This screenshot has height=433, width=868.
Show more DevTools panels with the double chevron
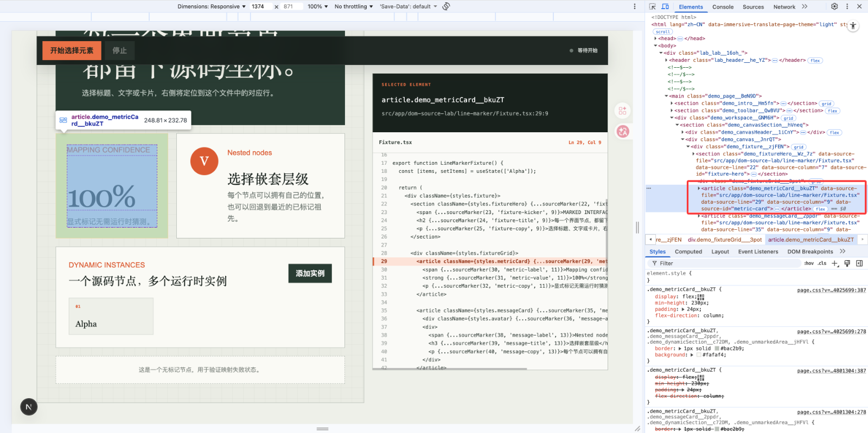coord(805,7)
